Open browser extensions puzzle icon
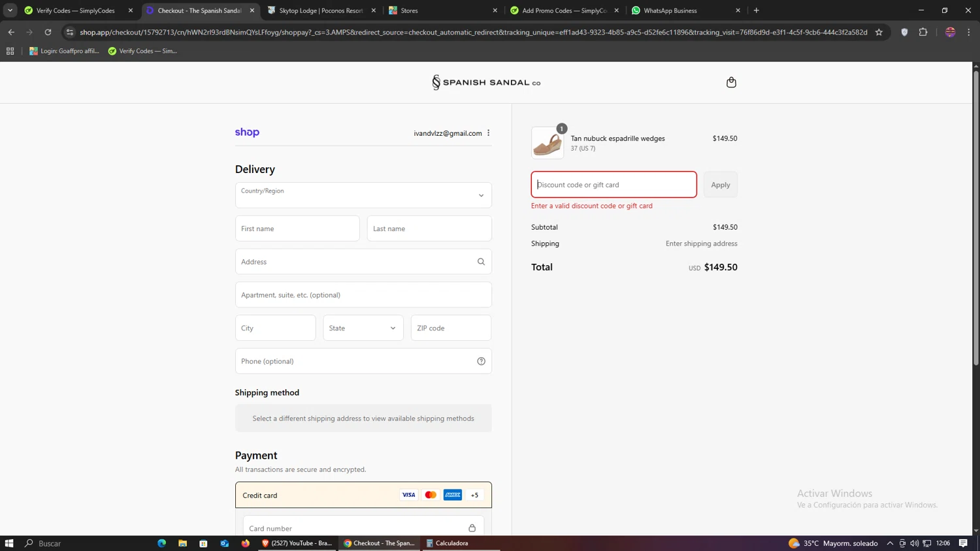The width and height of the screenshot is (980, 551). 923,32
